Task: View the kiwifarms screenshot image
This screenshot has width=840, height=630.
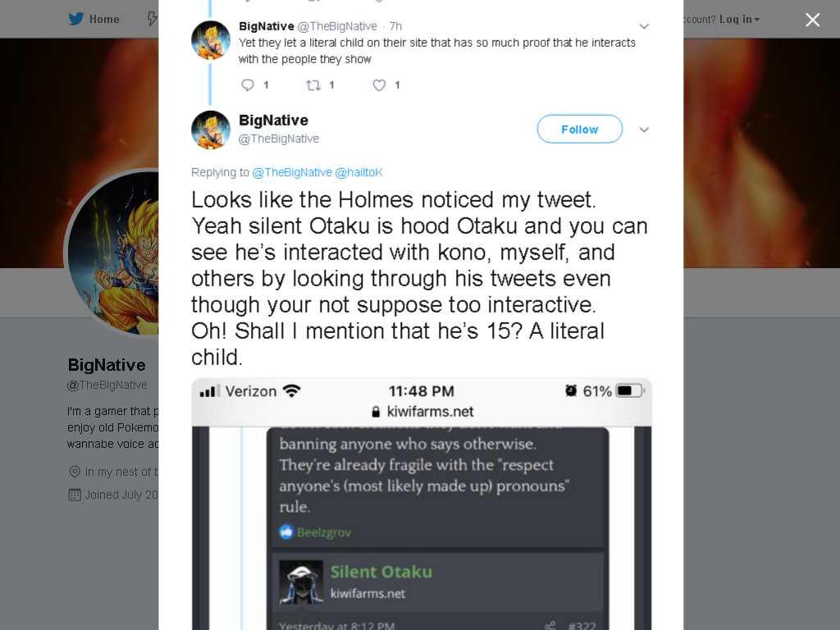Action: [x=422, y=504]
